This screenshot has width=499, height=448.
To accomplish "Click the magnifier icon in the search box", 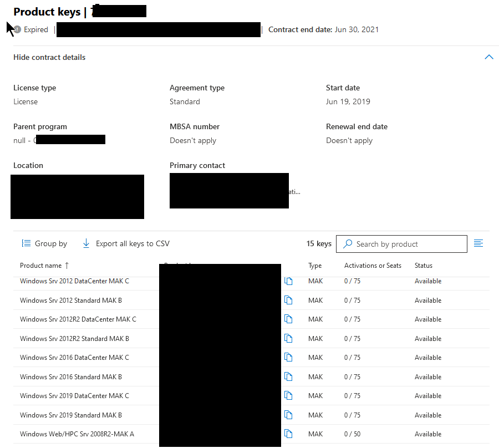I will [348, 244].
